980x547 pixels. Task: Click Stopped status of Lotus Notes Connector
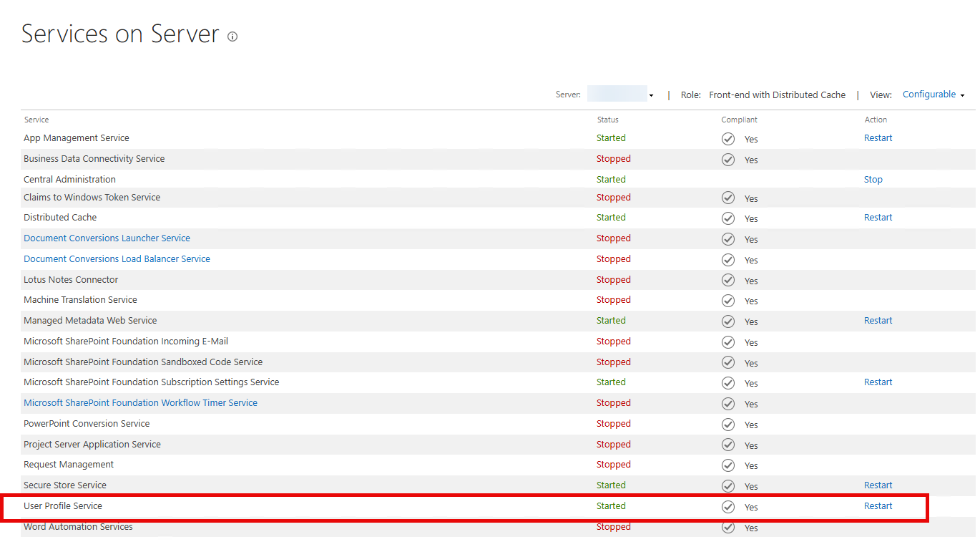614,280
